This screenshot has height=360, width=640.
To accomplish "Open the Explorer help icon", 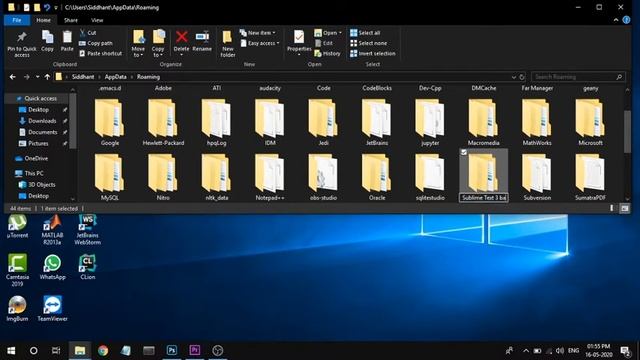I will (627, 20).
